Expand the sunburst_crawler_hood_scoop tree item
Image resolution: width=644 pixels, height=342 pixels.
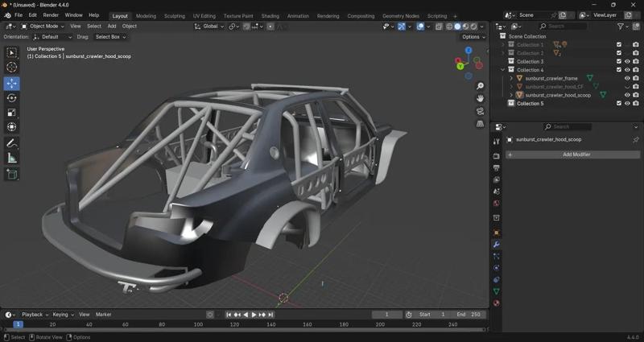(510, 95)
